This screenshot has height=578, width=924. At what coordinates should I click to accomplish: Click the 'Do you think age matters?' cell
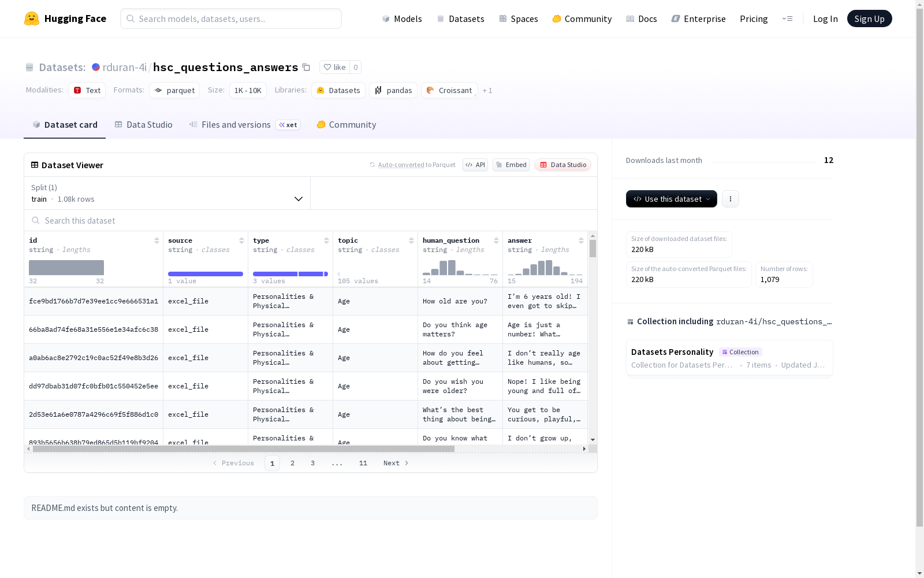click(x=460, y=329)
